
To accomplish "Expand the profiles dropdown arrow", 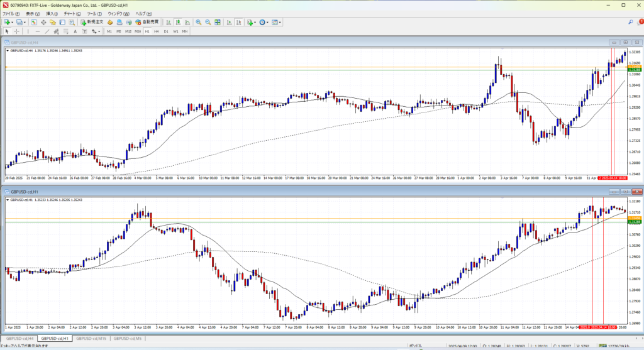I will tap(26, 22).
